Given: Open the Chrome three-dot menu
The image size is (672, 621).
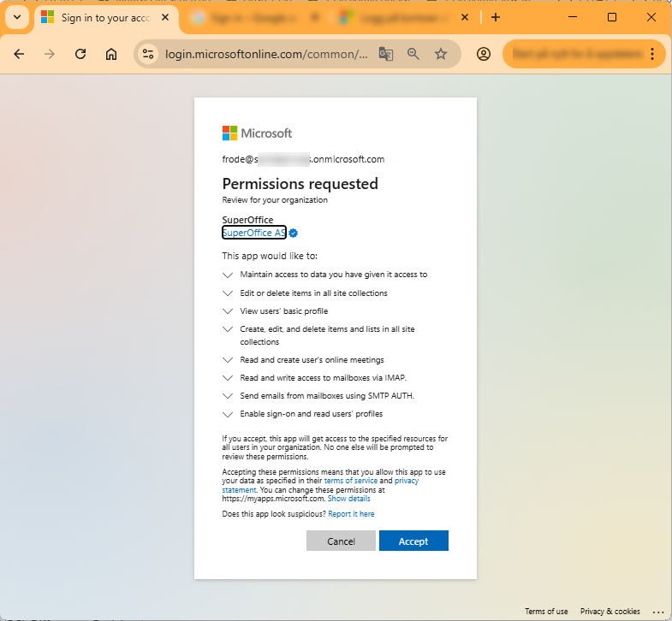Looking at the screenshot, I should click(x=651, y=54).
